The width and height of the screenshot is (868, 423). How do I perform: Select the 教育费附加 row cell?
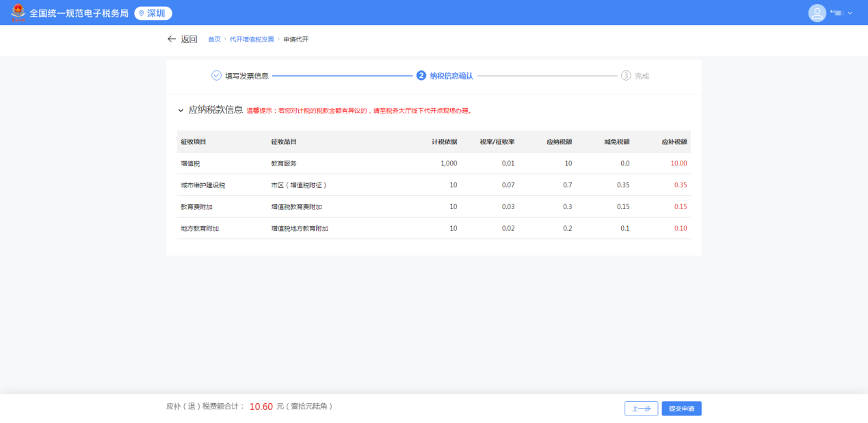point(196,207)
